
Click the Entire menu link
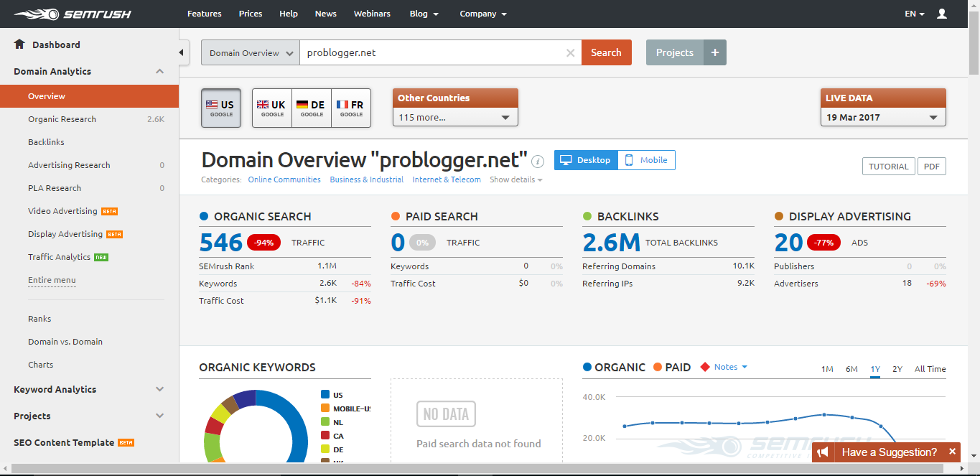(52, 280)
